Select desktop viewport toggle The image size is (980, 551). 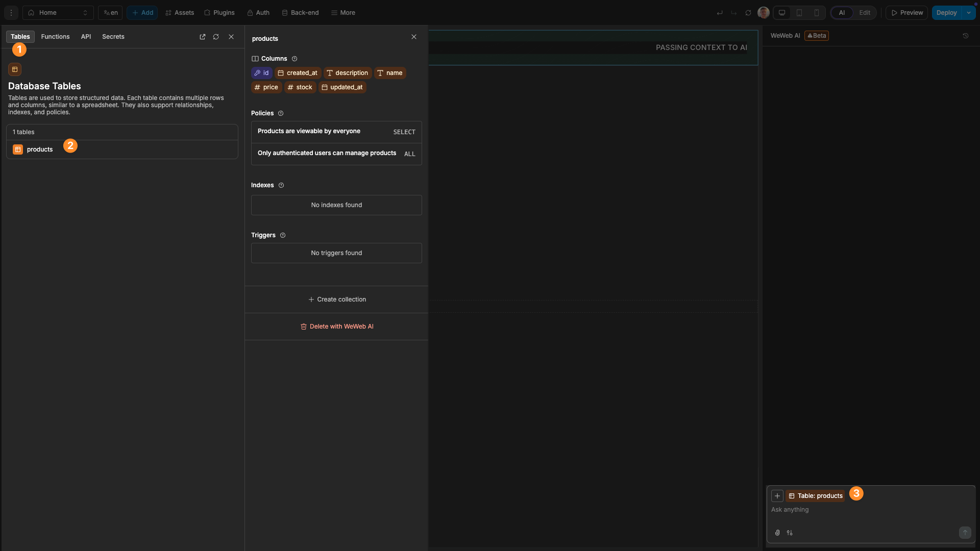782,13
